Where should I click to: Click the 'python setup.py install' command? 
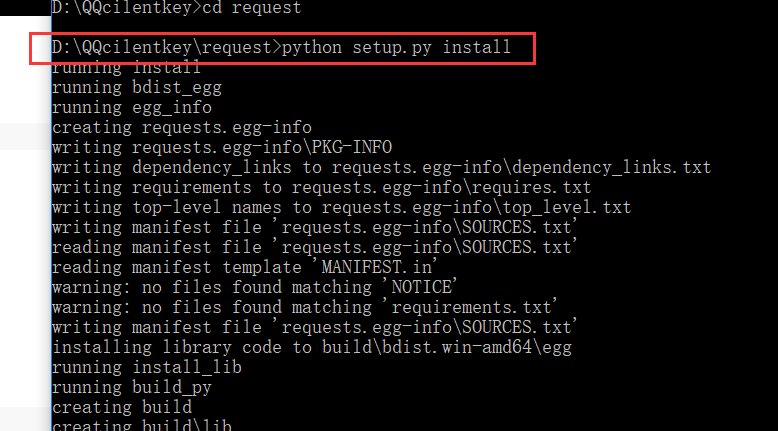coord(396,48)
